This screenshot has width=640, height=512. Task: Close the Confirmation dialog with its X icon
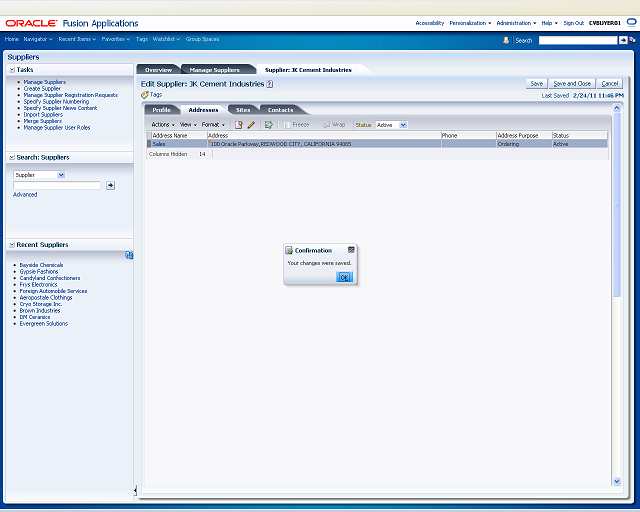click(x=351, y=250)
